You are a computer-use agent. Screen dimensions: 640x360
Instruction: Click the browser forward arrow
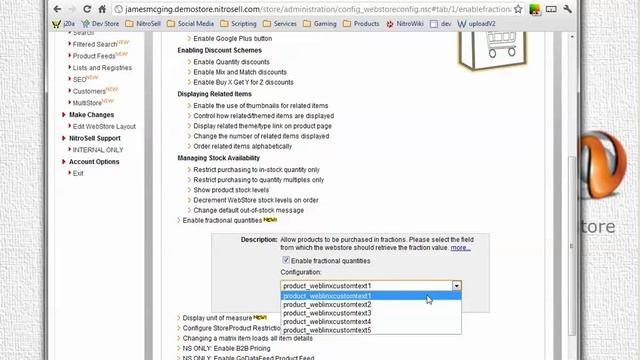[x=72, y=9]
